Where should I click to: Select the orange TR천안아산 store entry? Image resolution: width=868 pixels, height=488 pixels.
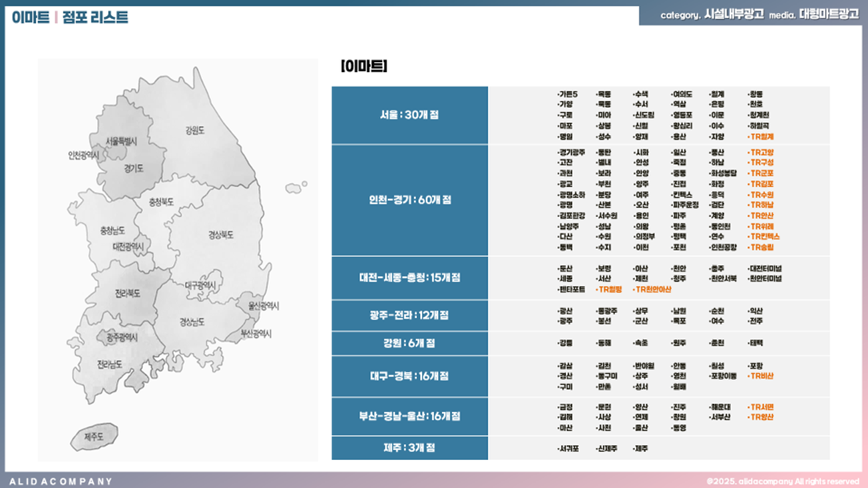(x=652, y=290)
